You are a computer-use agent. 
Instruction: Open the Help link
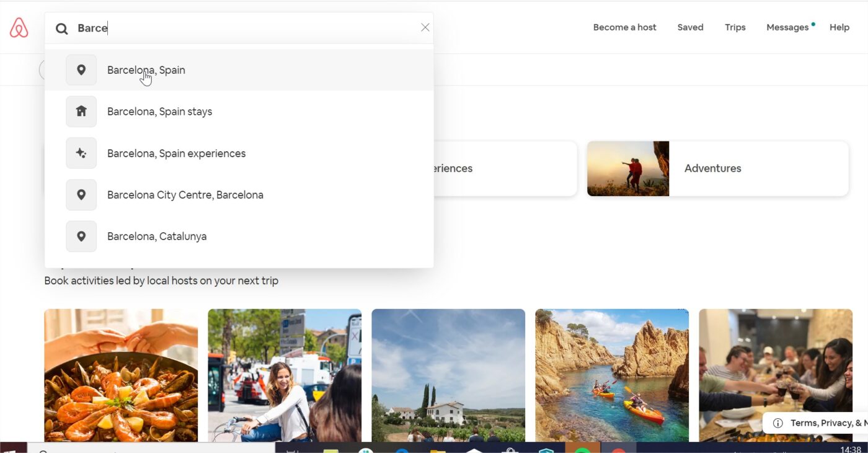pos(839,27)
